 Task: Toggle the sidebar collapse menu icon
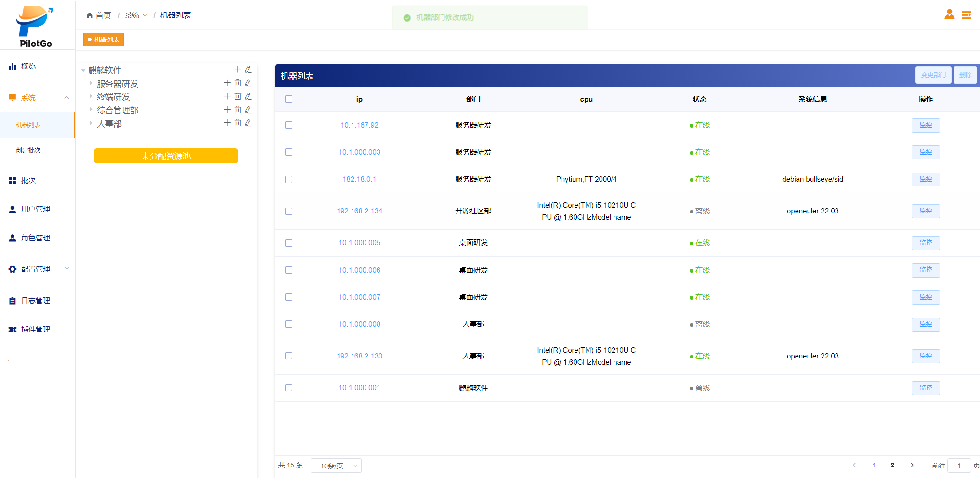click(x=966, y=15)
